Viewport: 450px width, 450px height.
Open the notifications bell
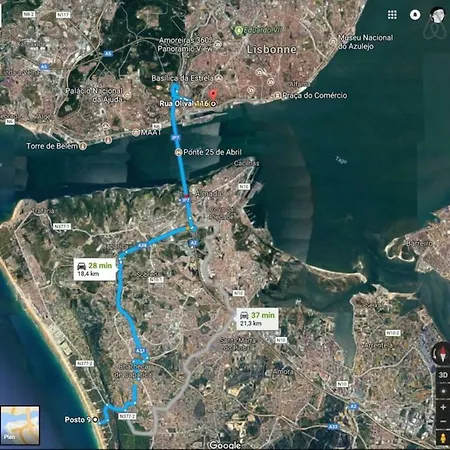(415, 15)
